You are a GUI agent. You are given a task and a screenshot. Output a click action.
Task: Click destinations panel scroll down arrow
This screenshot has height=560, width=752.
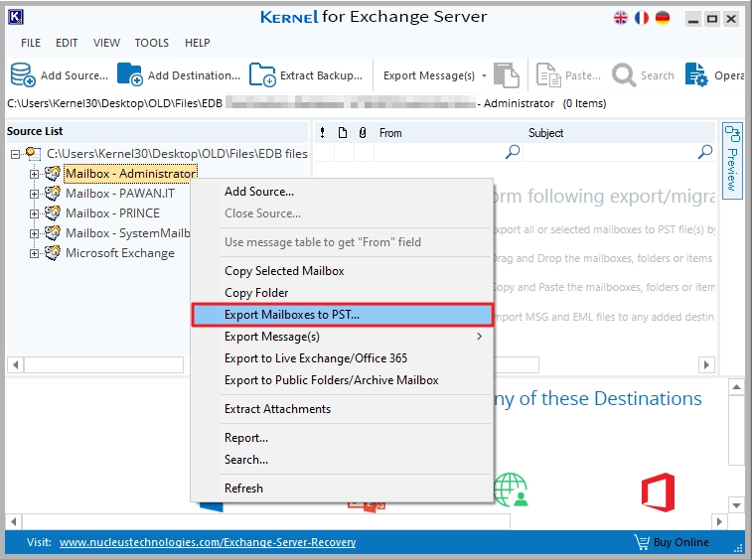(736, 504)
